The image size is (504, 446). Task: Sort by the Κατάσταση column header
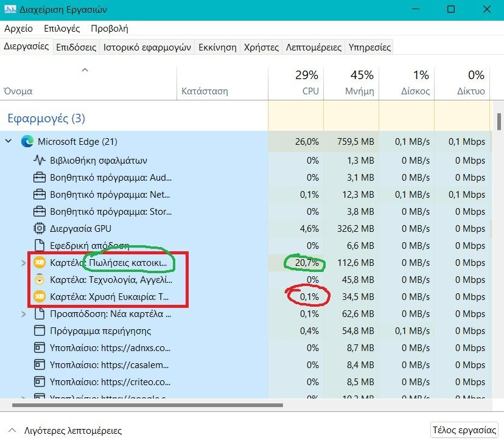222,83
